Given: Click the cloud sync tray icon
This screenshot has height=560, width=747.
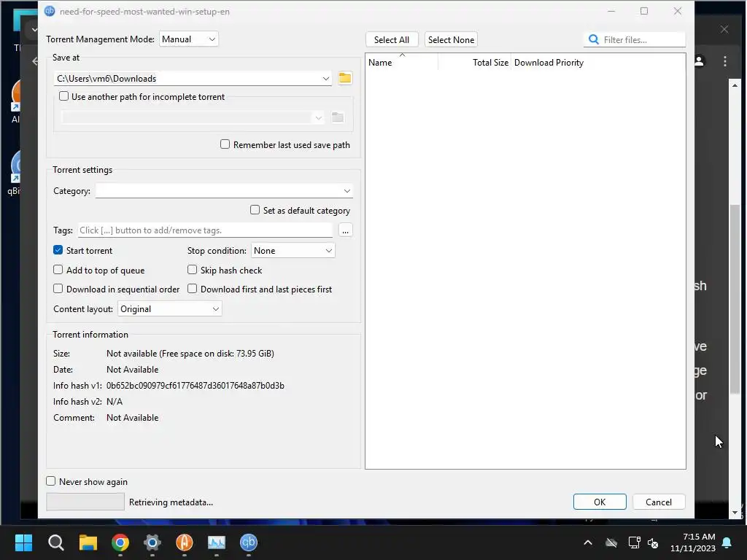Looking at the screenshot, I should 611,542.
